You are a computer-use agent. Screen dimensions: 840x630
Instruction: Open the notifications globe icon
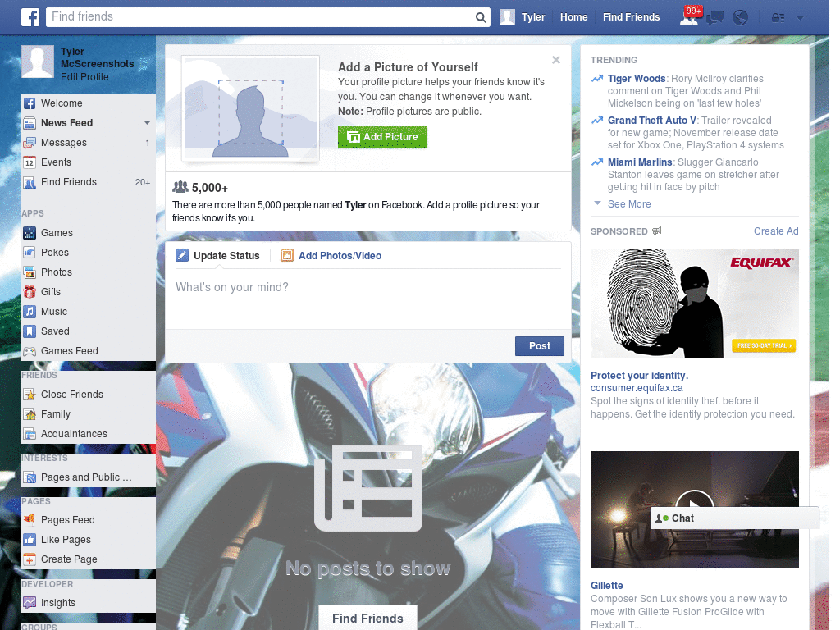coord(741,18)
